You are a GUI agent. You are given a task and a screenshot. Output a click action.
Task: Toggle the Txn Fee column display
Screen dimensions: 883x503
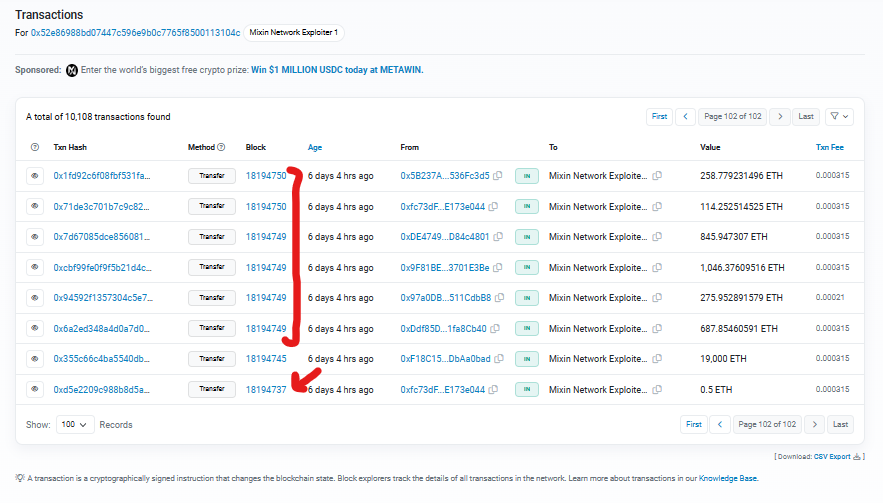[830, 147]
